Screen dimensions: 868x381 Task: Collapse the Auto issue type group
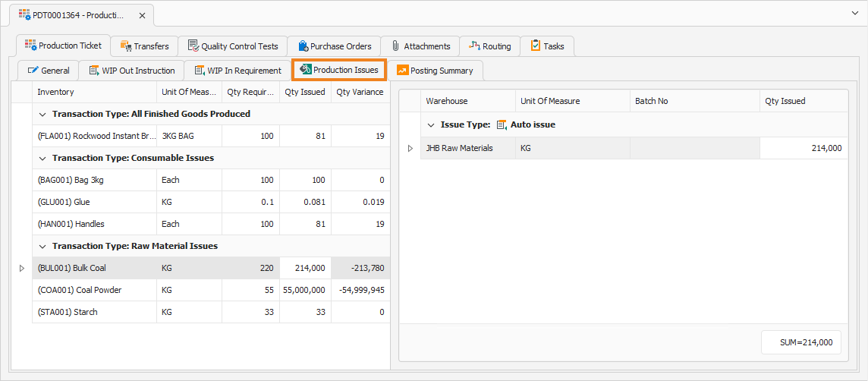(431, 124)
